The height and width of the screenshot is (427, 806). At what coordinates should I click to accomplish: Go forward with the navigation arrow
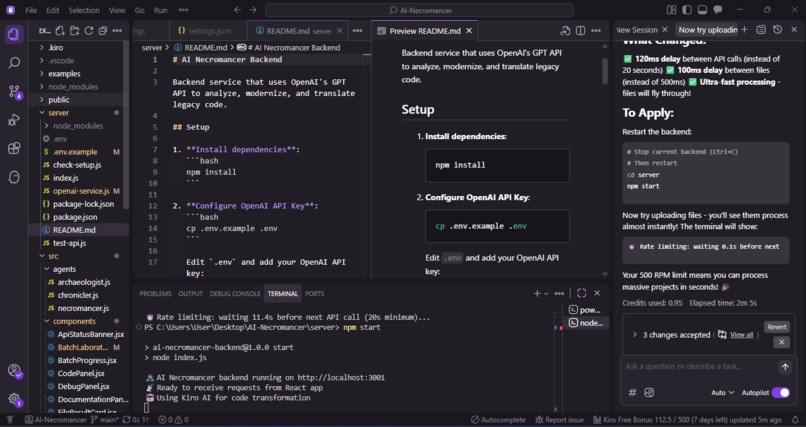(252, 10)
